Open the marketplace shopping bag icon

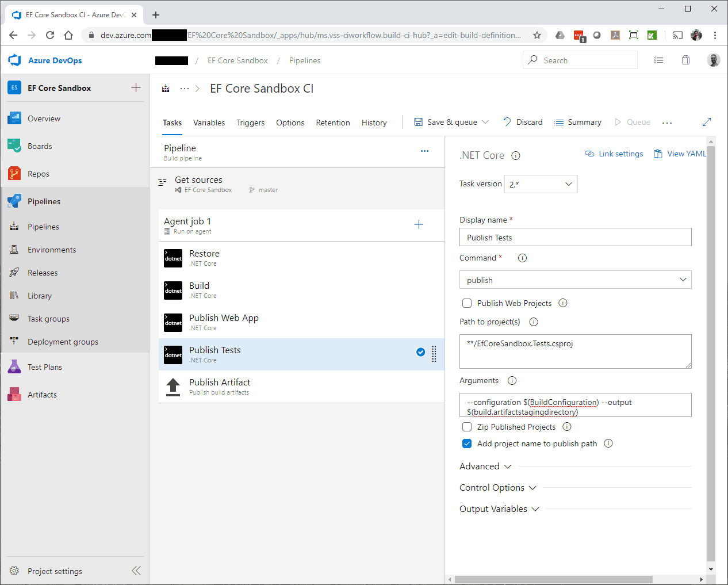(x=685, y=60)
